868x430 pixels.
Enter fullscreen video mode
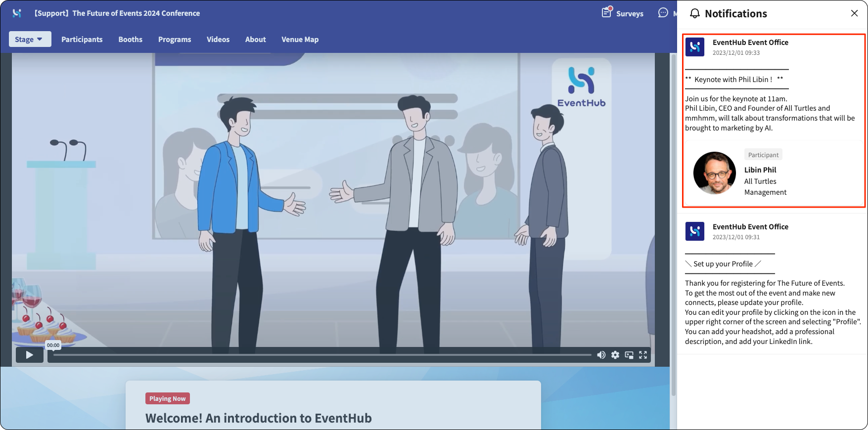[643, 355]
